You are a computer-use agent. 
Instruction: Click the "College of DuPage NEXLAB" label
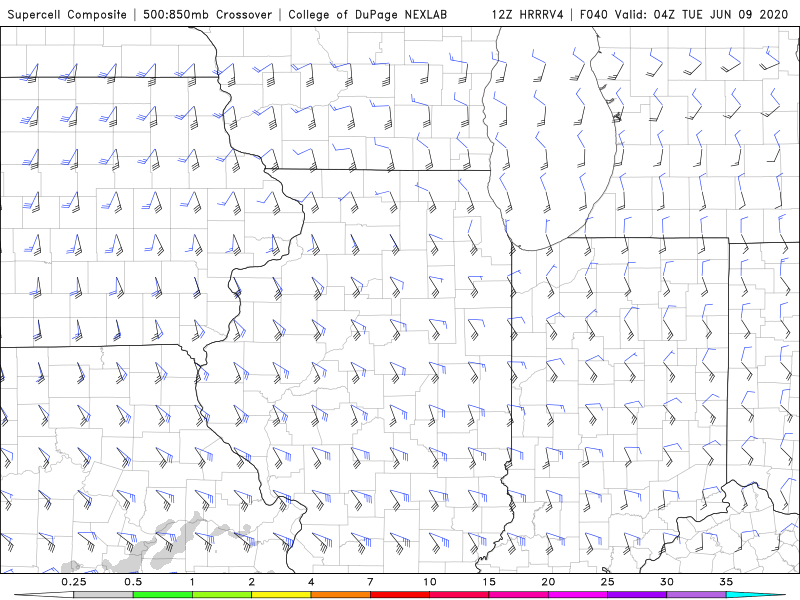(x=367, y=14)
